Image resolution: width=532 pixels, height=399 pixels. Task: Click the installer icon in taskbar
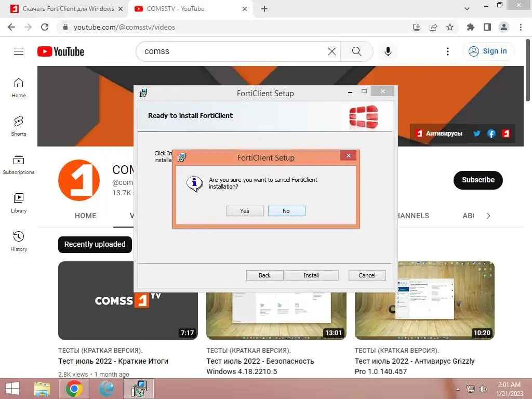139,389
